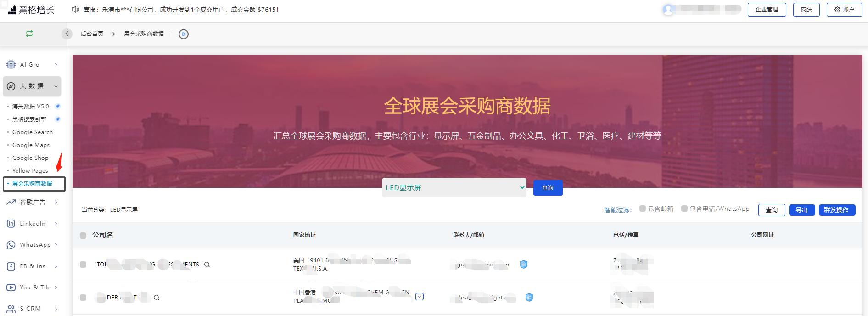Open Google Maps in the sidebar
The width and height of the screenshot is (868, 316).
(x=31, y=145)
